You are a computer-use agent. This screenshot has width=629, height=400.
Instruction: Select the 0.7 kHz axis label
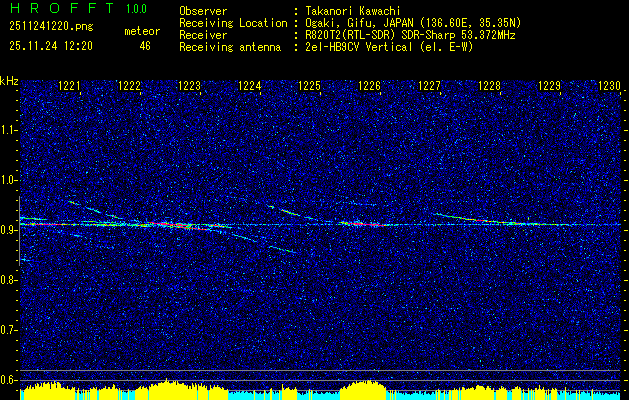click(8, 330)
